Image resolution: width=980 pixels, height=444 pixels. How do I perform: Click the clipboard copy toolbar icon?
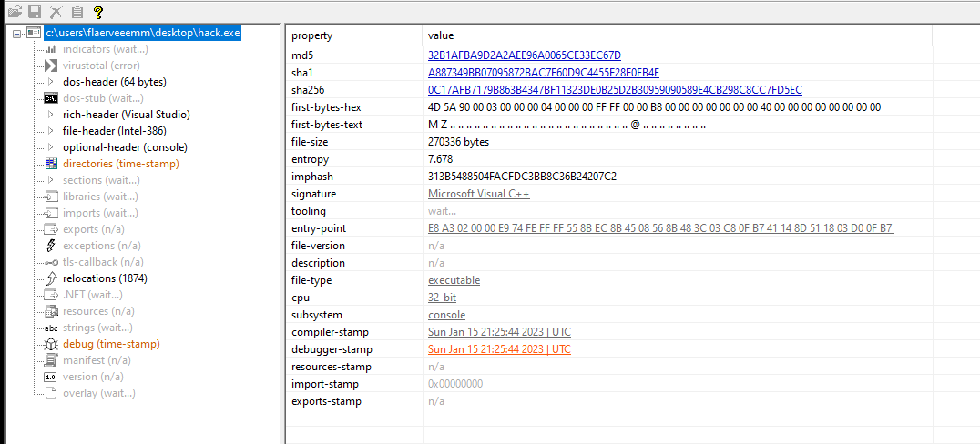(x=77, y=12)
